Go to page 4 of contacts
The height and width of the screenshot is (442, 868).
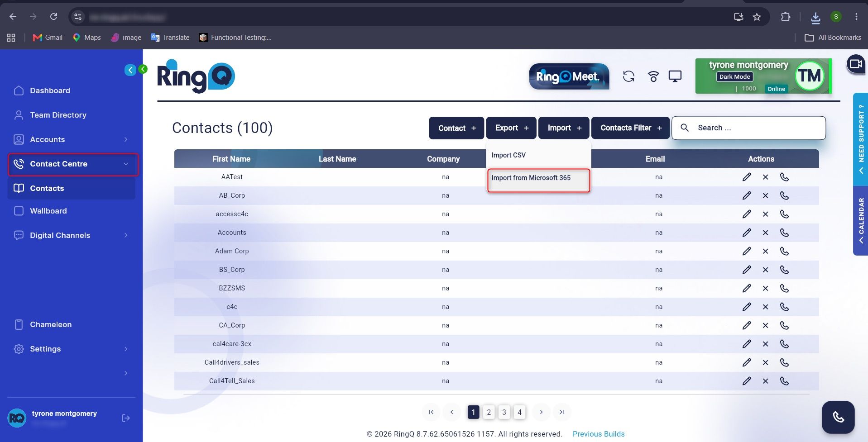point(519,412)
